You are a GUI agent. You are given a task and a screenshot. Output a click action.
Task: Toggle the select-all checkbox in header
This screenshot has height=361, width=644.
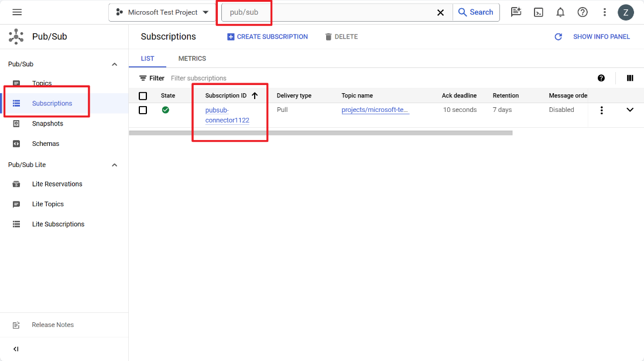point(143,96)
